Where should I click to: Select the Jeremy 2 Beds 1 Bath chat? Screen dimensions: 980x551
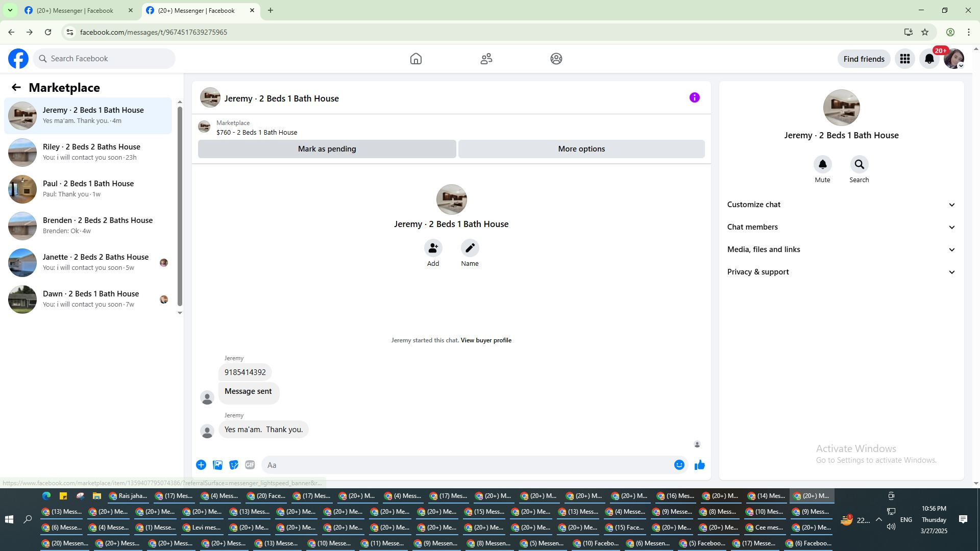88,115
